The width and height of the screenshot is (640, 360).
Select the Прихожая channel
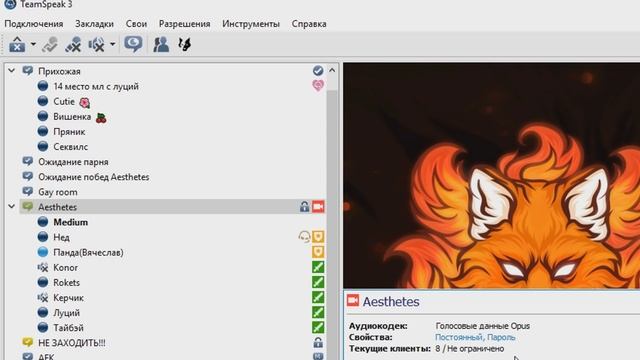(x=59, y=71)
